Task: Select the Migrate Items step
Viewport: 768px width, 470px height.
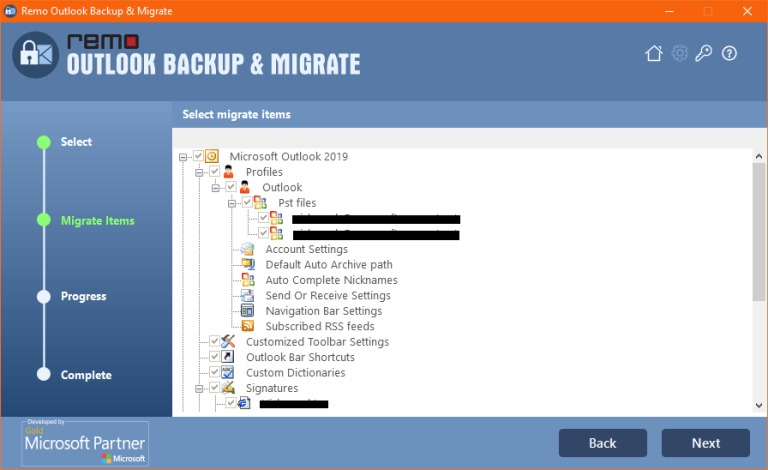Action: [97, 221]
